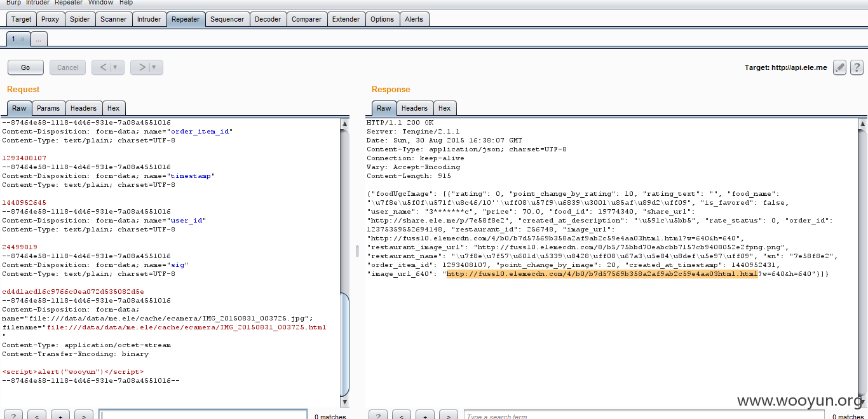
Task: Open the Repeater menu in menu bar
Action: (x=69, y=3)
